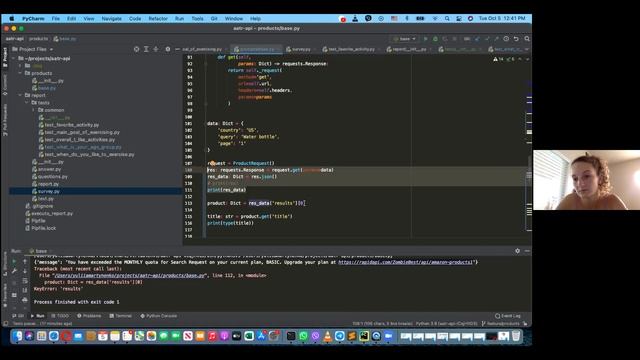
Task: Click the history clock icon in toolbar
Action: 506,39
